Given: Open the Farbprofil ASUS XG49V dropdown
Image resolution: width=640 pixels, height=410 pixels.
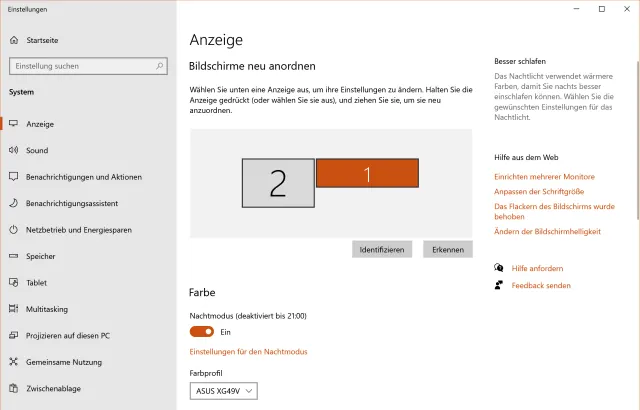Looking at the screenshot, I should [x=224, y=391].
